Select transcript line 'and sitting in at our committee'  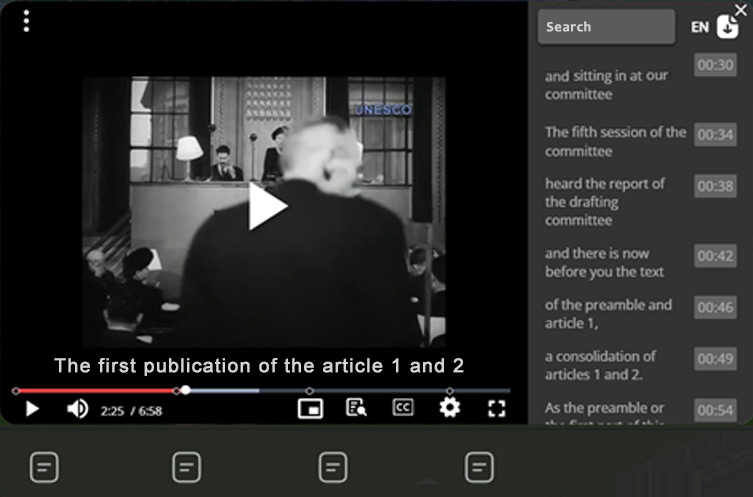606,85
